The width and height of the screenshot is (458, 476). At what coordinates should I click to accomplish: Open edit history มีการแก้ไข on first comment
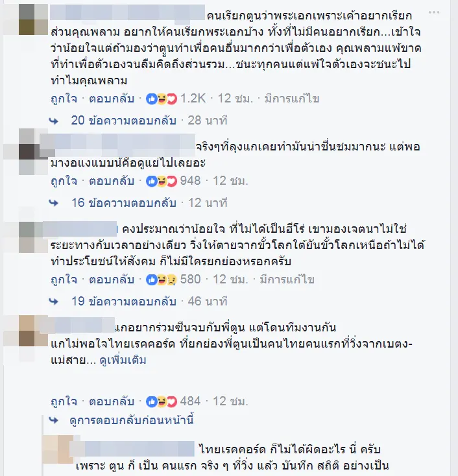[x=292, y=99]
